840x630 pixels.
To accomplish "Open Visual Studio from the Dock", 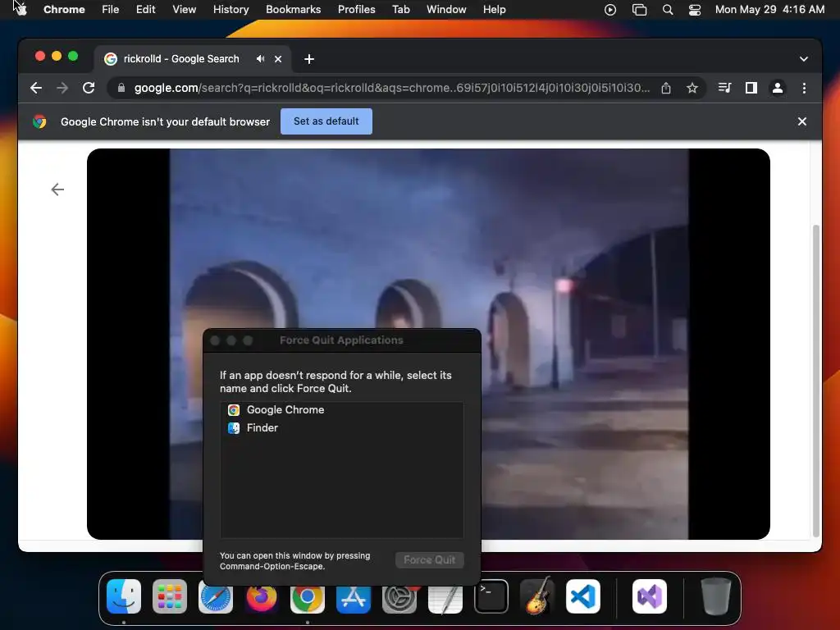I will click(x=650, y=596).
